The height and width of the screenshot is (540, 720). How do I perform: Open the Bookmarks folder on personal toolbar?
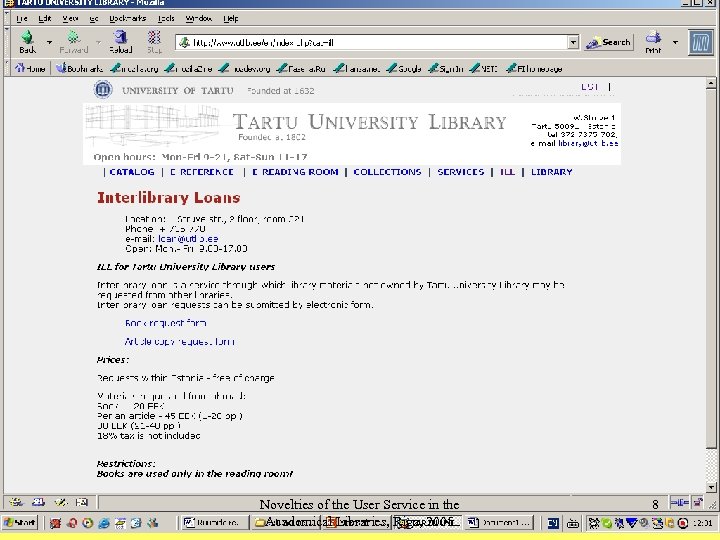click(79, 68)
